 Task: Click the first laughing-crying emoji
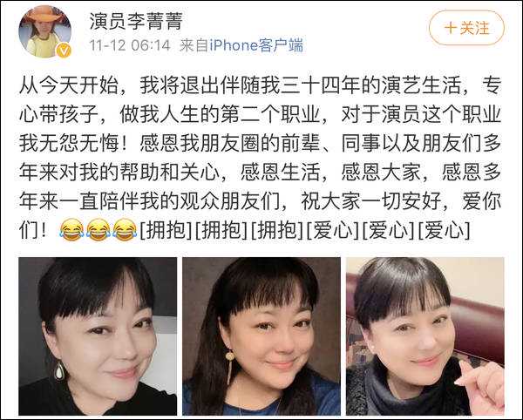[71, 230]
